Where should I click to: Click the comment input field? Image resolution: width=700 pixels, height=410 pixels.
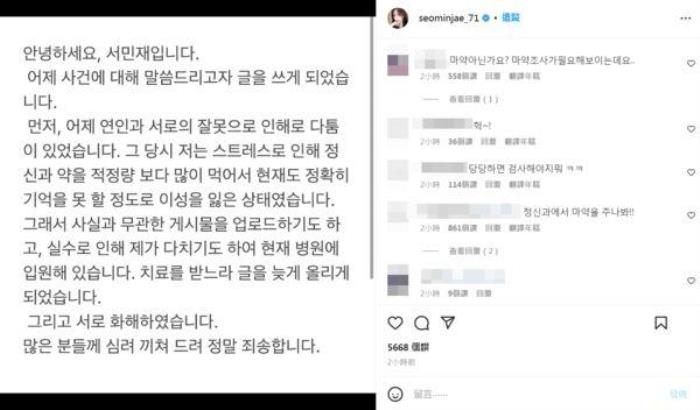536,394
